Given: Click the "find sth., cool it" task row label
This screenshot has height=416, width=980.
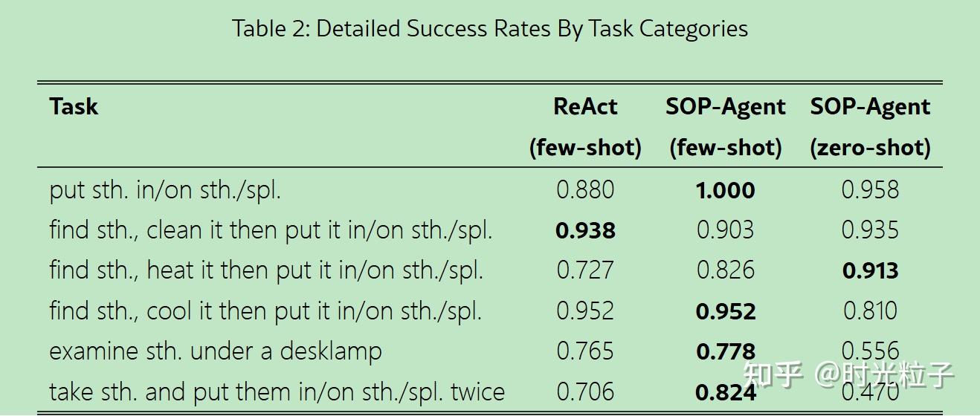Looking at the screenshot, I should point(265,311).
